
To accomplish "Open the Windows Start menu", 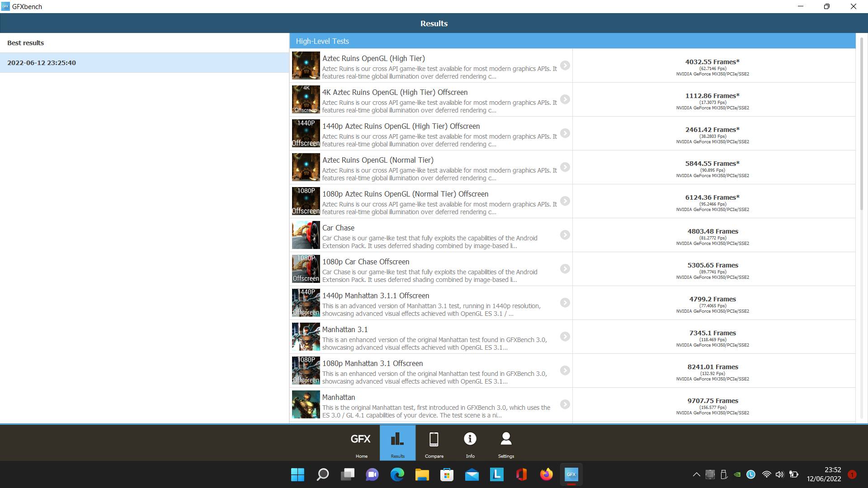I will (x=297, y=474).
